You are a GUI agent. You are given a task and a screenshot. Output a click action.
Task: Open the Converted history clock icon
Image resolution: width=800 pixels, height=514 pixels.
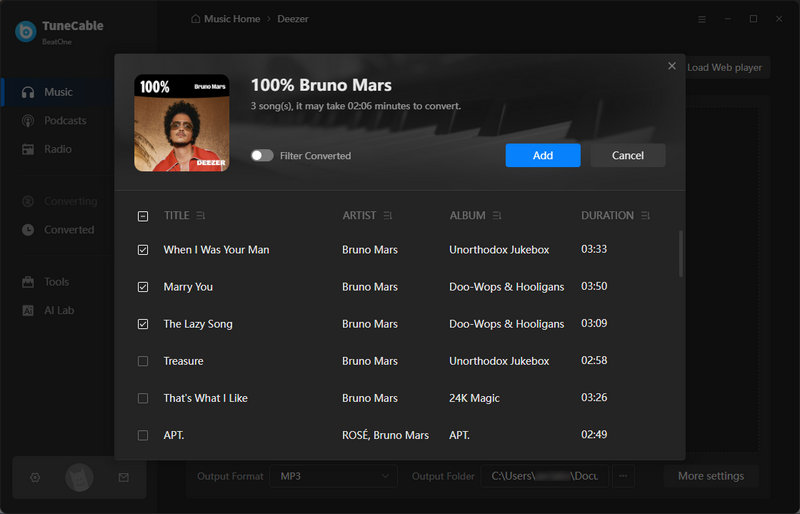[28, 230]
